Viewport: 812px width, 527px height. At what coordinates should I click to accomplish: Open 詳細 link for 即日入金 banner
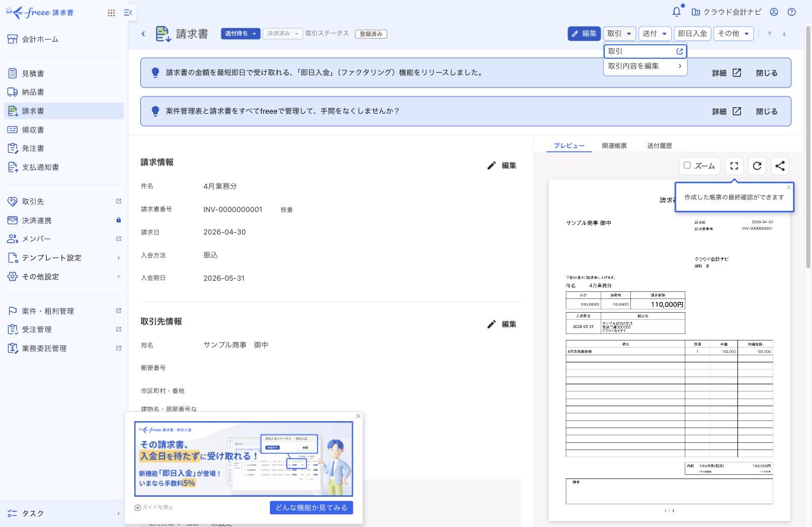click(727, 73)
